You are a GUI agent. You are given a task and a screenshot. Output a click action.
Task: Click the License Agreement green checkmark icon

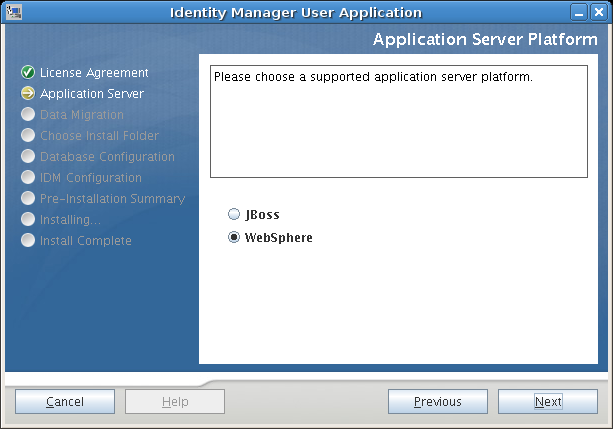coord(28,73)
